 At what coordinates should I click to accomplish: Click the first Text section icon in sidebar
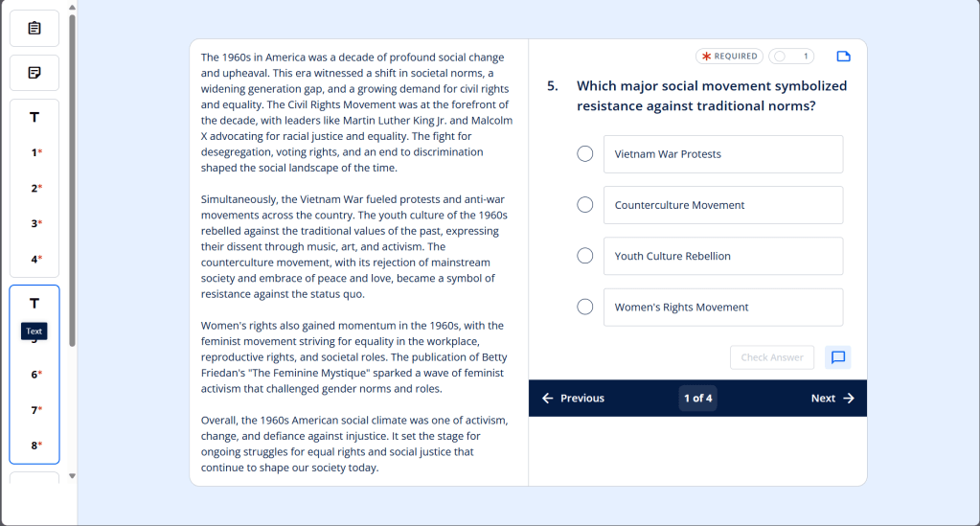pyautogui.click(x=34, y=118)
